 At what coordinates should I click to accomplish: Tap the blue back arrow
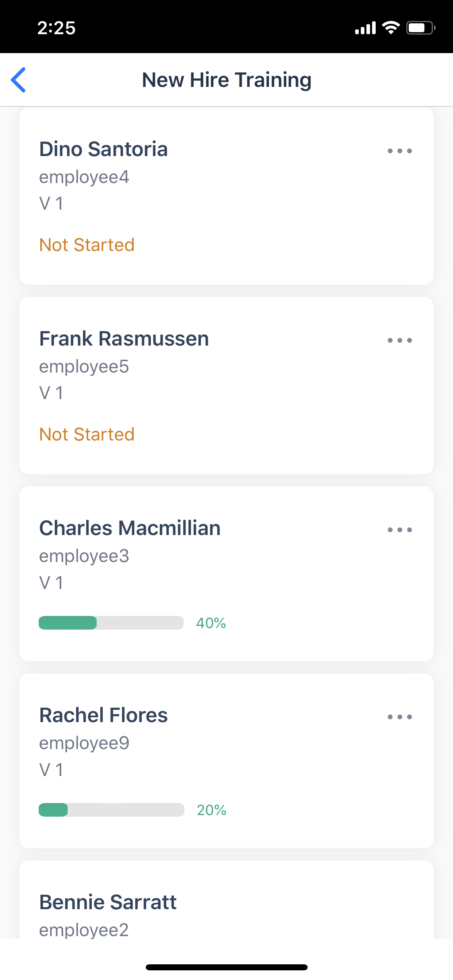[19, 80]
